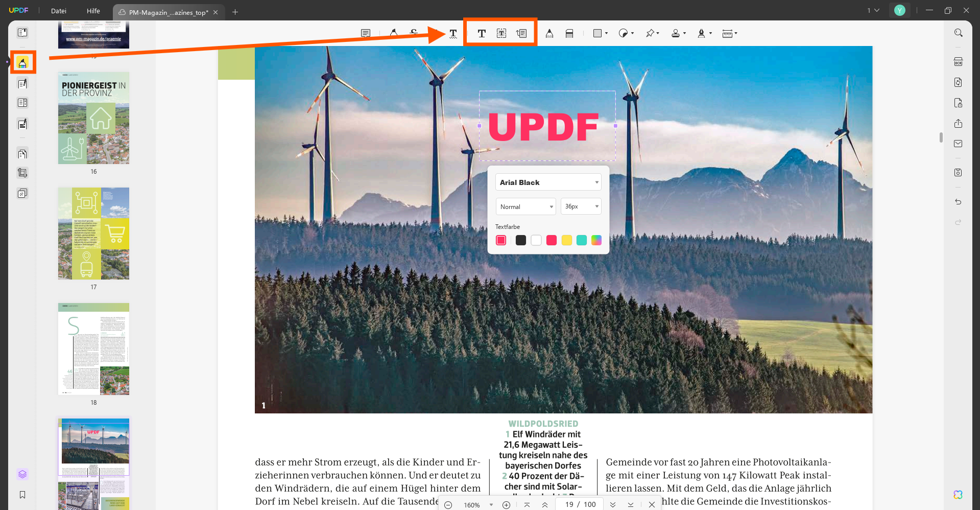The width and height of the screenshot is (980, 510).
Task: Select the Eraser tool
Action: [569, 34]
